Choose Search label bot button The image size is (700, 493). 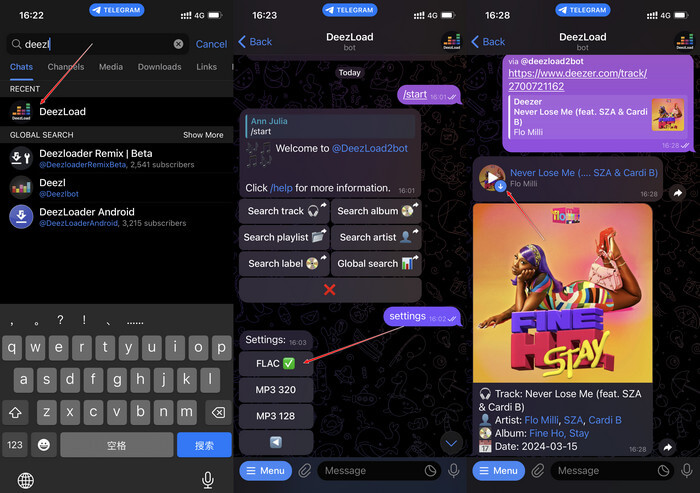pyautogui.click(x=284, y=263)
